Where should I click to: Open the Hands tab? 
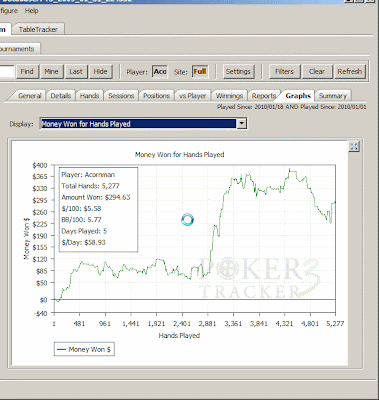(x=89, y=96)
